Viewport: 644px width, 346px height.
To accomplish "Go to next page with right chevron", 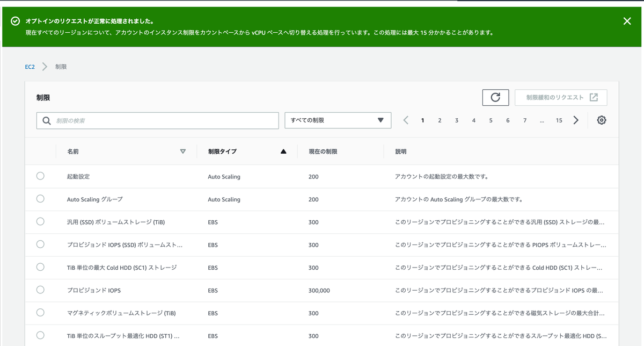I will [x=576, y=120].
